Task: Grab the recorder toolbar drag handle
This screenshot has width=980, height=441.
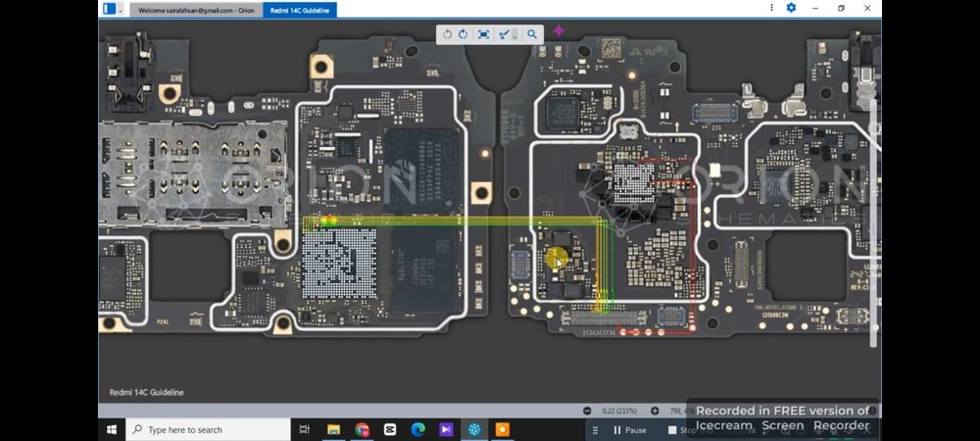Action: point(595,430)
